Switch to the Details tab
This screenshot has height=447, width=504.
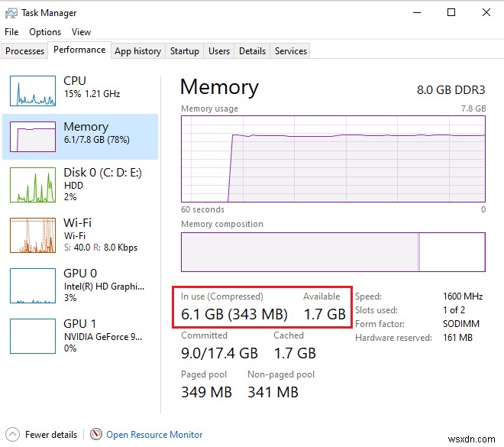[x=252, y=51]
